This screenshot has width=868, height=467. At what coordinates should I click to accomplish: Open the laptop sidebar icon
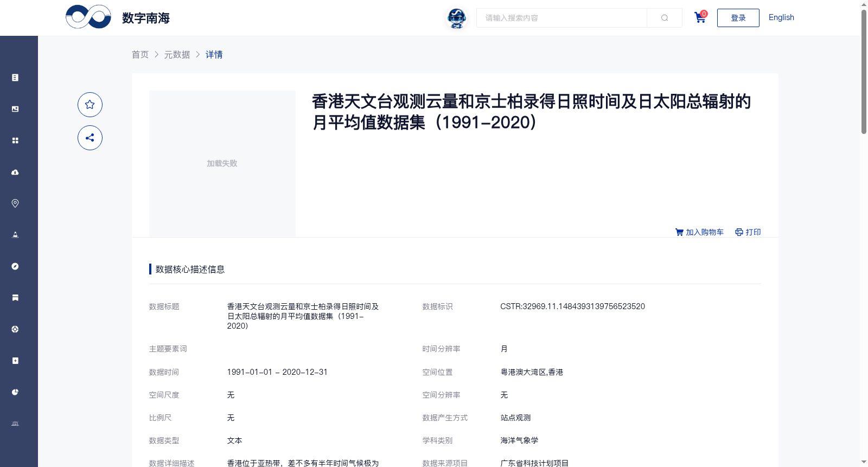pos(15,424)
